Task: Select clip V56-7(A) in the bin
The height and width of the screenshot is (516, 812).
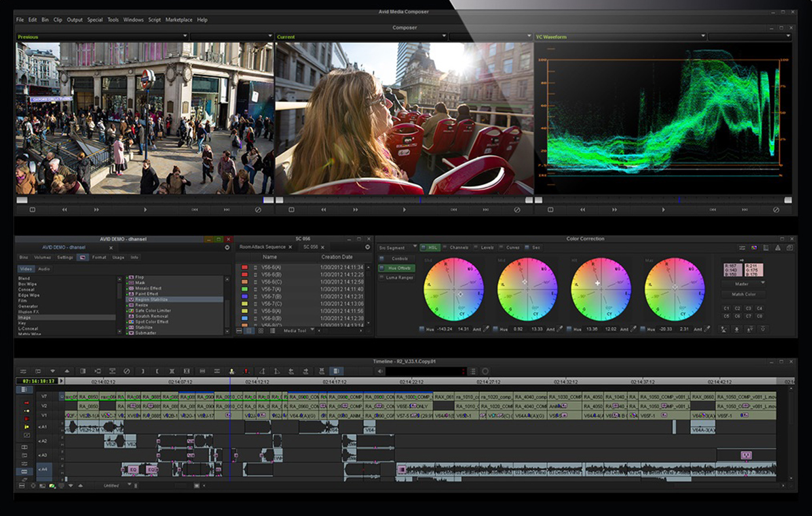Action: click(271, 289)
